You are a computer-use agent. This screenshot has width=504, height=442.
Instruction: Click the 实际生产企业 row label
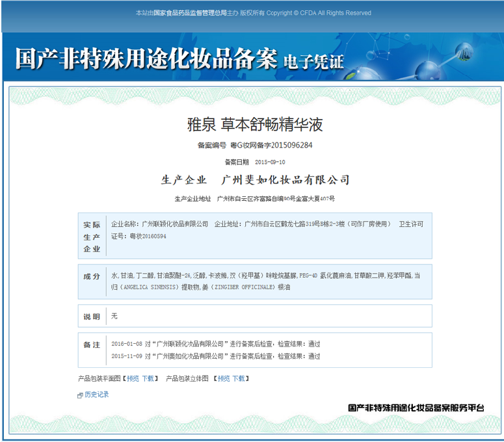[x=92, y=237]
